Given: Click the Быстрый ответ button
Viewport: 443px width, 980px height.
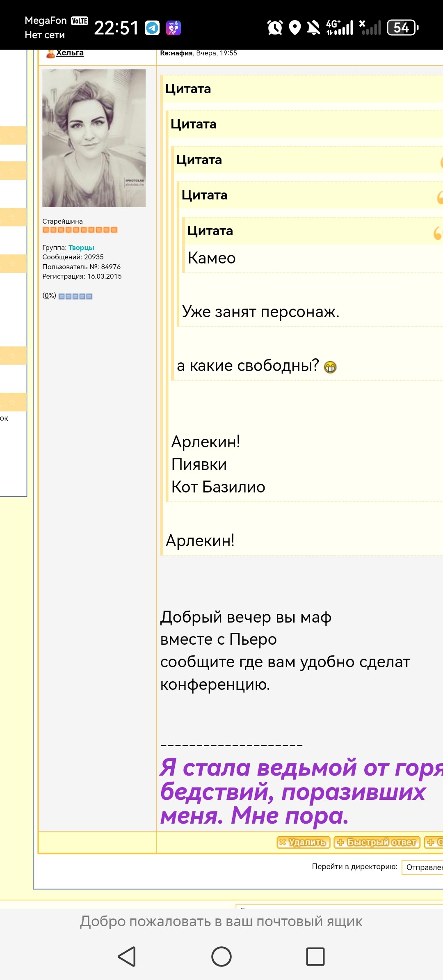Looking at the screenshot, I should (377, 843).
